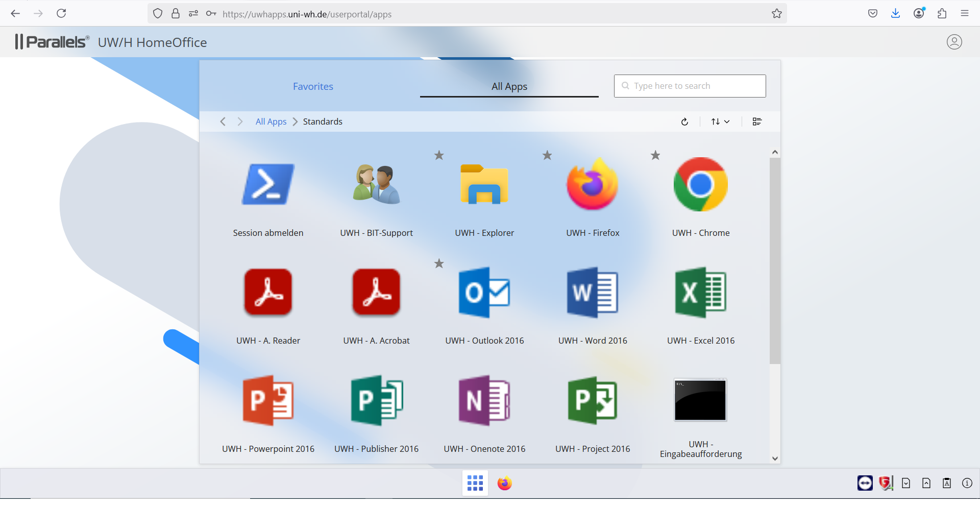The image size is (980, 531).
Task: Click scrollbar down arrow in app list
Action: click(775, 458)
